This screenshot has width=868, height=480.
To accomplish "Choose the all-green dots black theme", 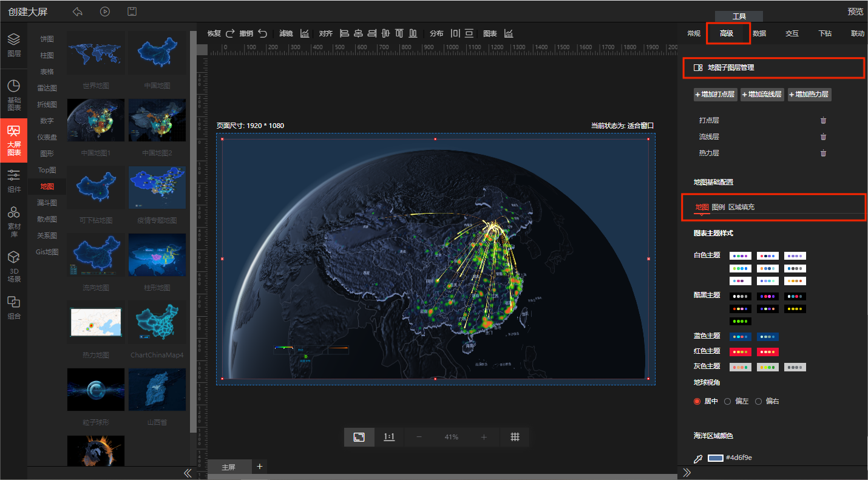I will coord(741,321).
